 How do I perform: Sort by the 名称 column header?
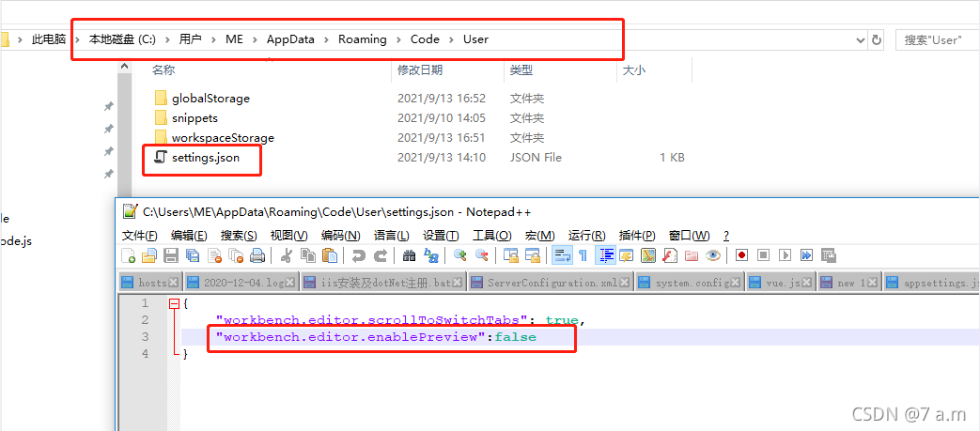163,70
